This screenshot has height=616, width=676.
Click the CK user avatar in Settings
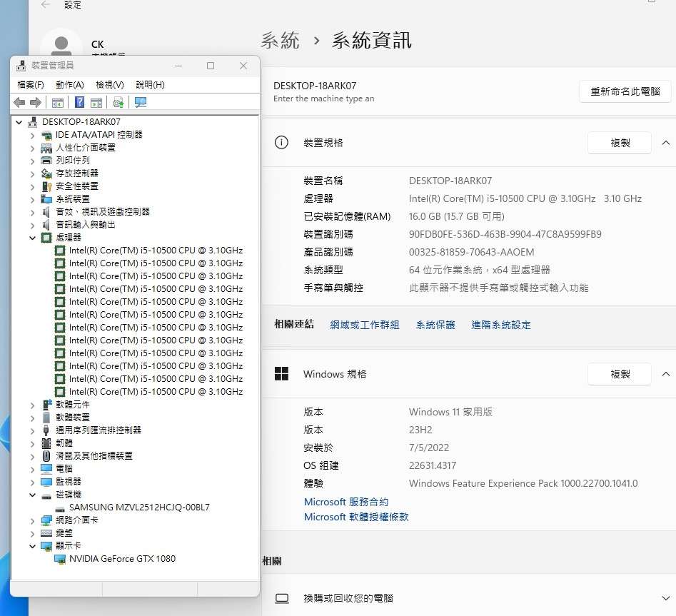[x=61, y=44]
